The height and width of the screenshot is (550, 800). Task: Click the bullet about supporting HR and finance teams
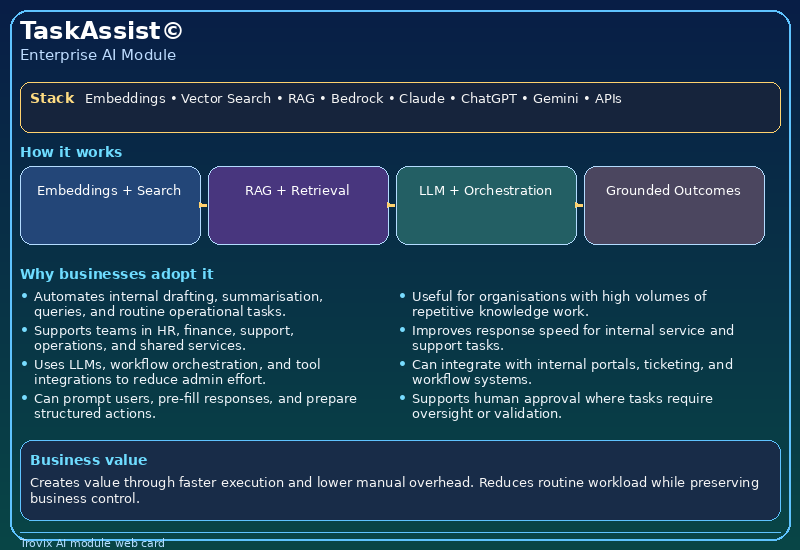pos(163,338)
